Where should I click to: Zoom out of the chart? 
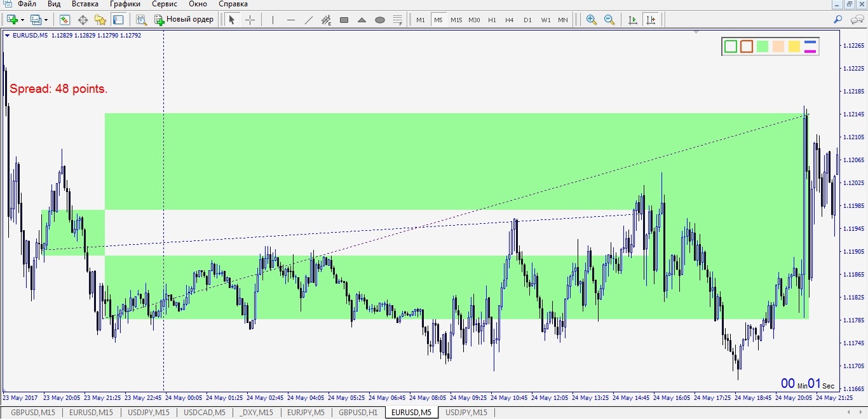[609, 20]
